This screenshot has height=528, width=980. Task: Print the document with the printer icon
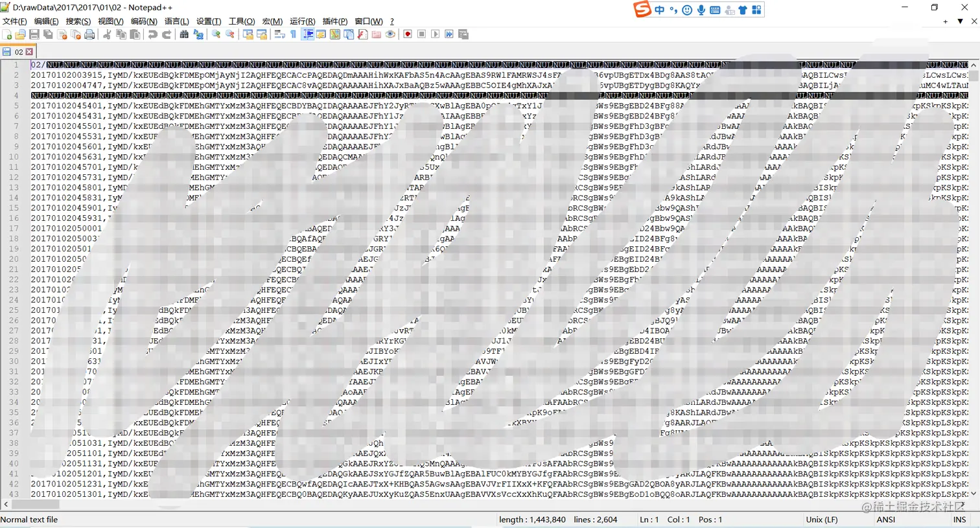coord(89,34)
